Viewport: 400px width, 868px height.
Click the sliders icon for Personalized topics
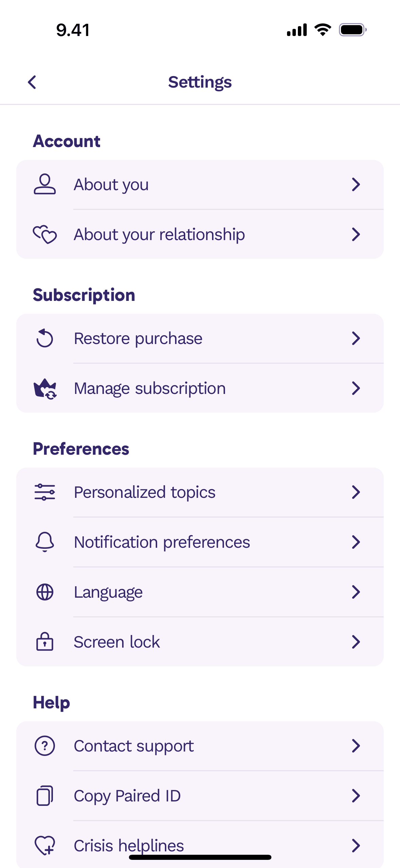pyautogui.click(x=45, y=492)
